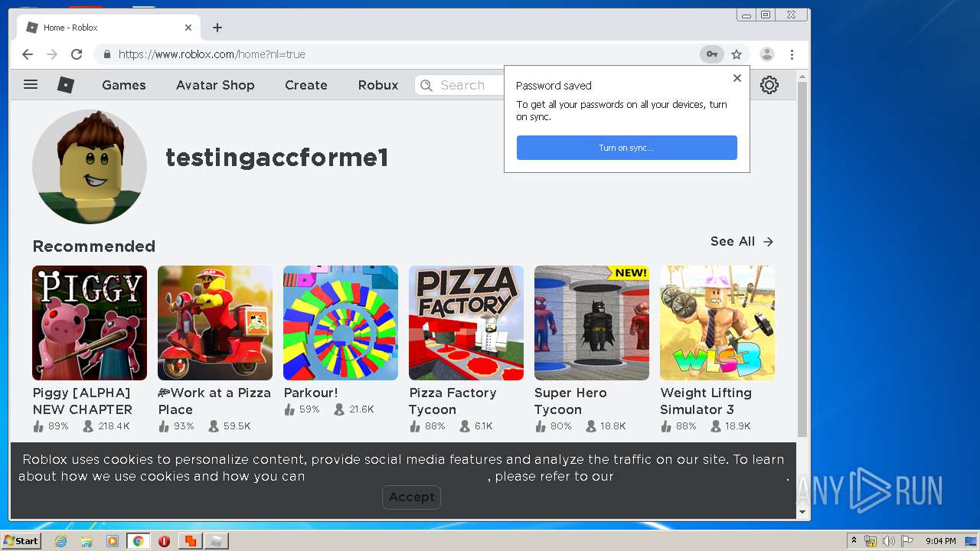Open Roblox settings gear icon
This screenshot has width=980, height=551.
(x=769, y=85)
